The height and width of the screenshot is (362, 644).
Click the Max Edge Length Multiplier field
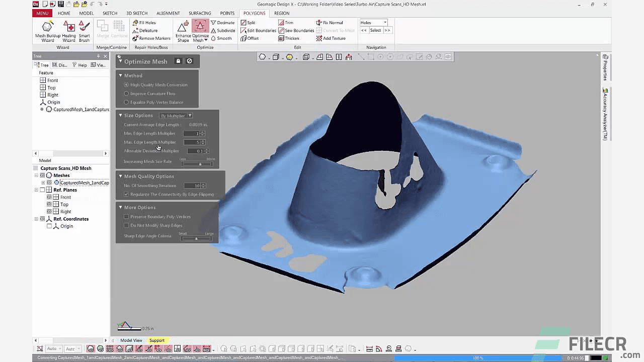195,142
